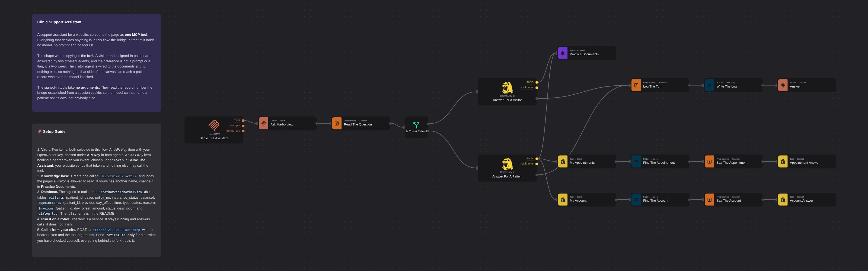Viewport: 868px width, 271px height.
Task: Click the Practice Documents node label
Action: (584, 54)
